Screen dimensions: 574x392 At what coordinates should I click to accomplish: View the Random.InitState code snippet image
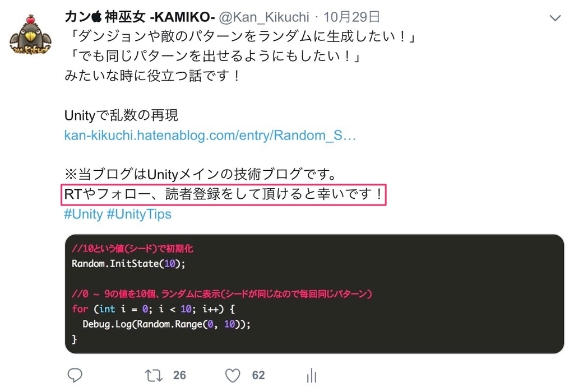click(x=314, y=294)
